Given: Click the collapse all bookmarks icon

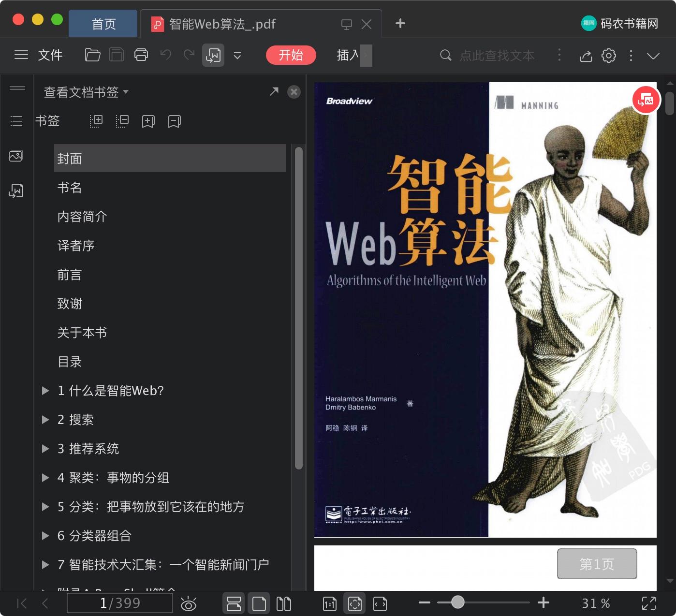Looking at the screenshot, I should (122, 121).
